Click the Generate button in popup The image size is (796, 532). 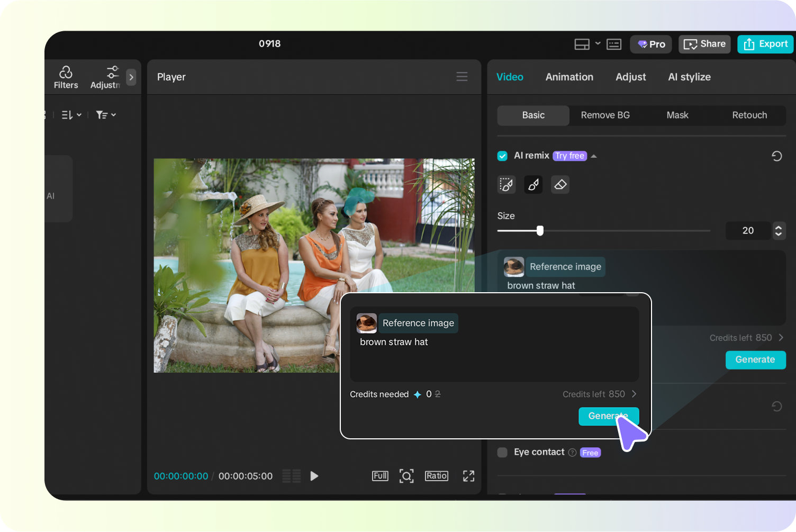pos(609,417)
